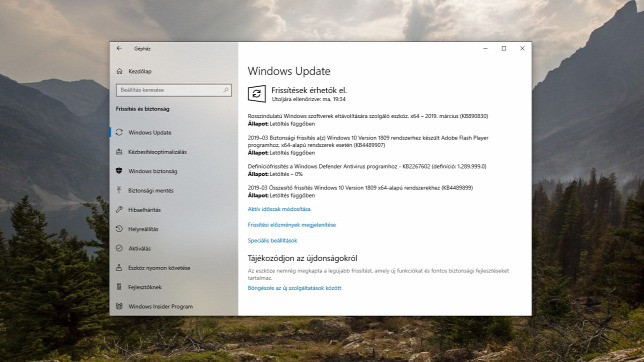Click the large update refresh icon
Screen dimensions: 644x362
[x=257, y=94]
